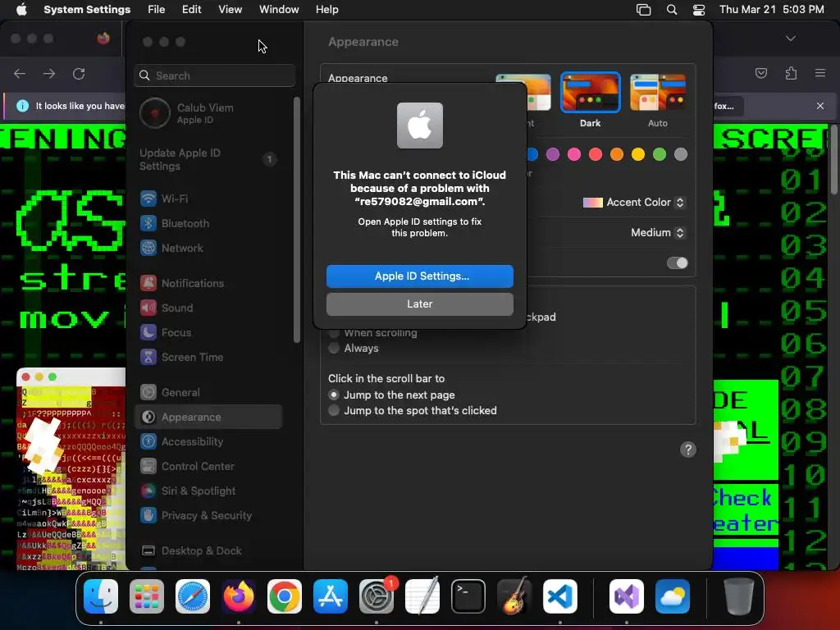The height and width of the screenshot is (630, 840).
Task: Open Firefox's extensions puzzle icon
Action: [x=791, y=73]
